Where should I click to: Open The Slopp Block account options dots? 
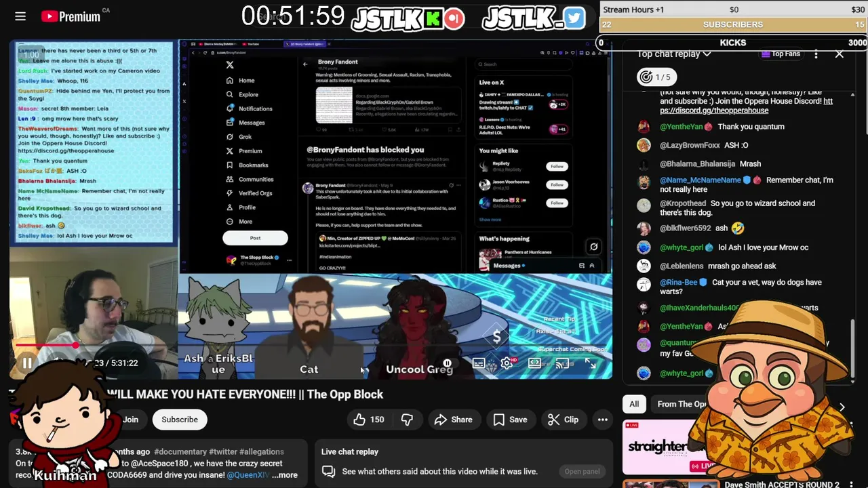pos(289,260)
